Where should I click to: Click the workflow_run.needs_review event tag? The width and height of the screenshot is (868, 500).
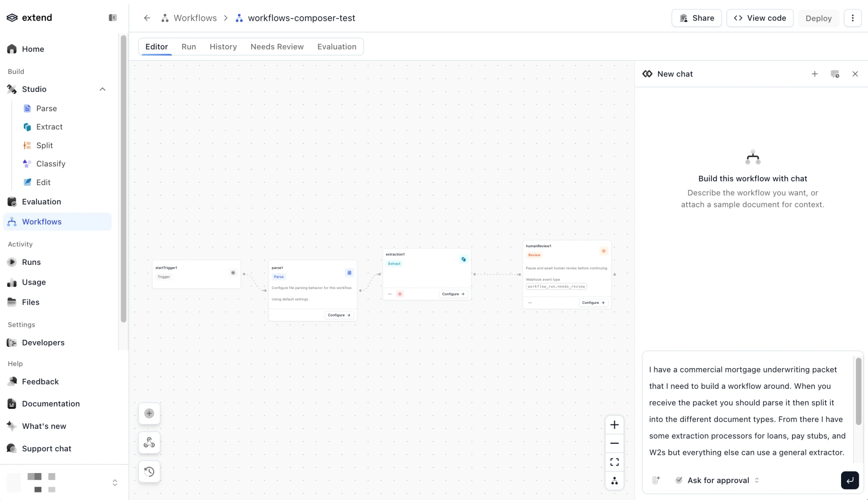556,286
